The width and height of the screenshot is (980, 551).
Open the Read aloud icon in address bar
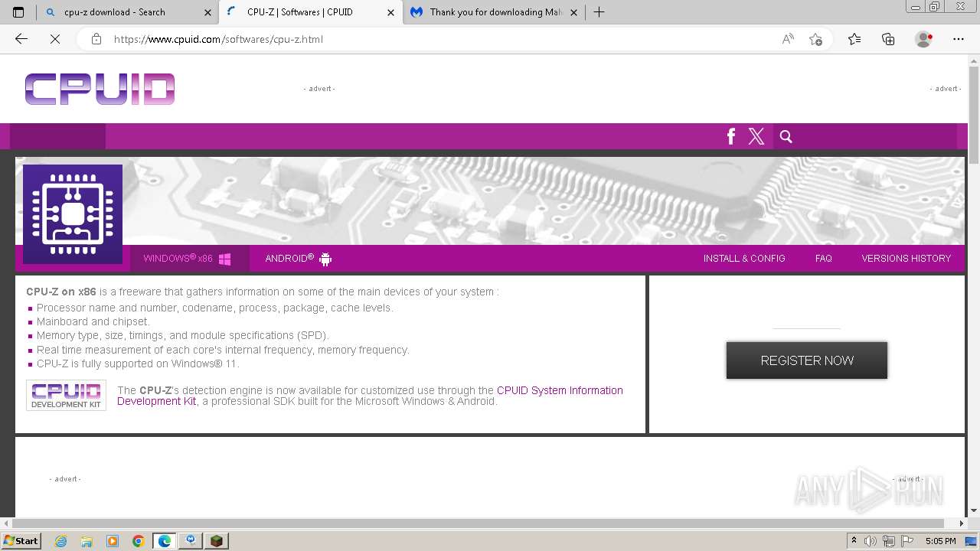click(x=788, y=39)
